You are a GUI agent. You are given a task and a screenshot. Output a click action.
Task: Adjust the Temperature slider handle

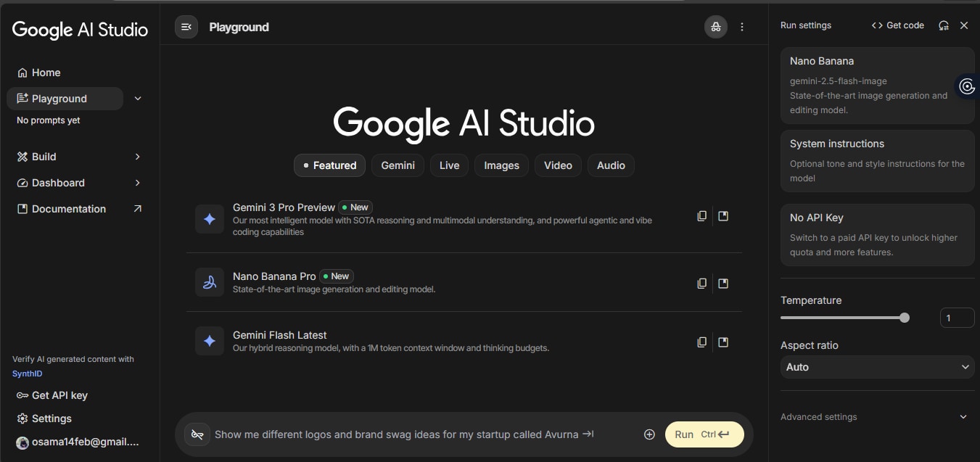[x=905, y=318]
